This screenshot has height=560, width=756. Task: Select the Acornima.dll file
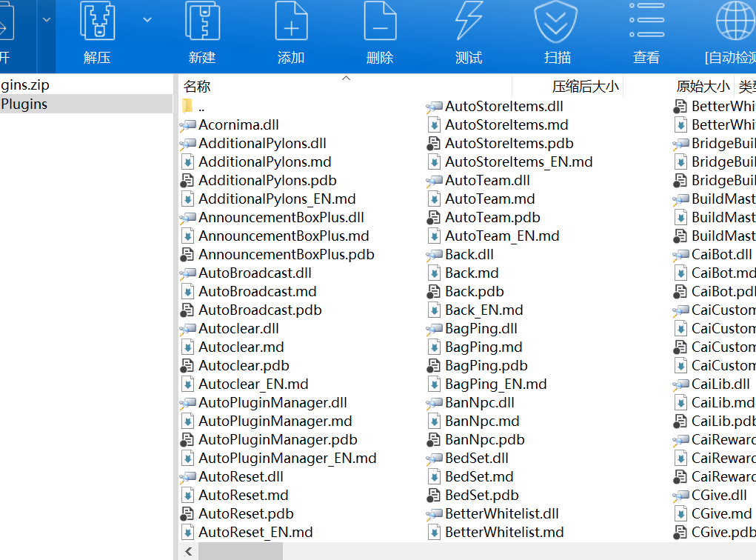pyautogui.click(x=238, y=125)
